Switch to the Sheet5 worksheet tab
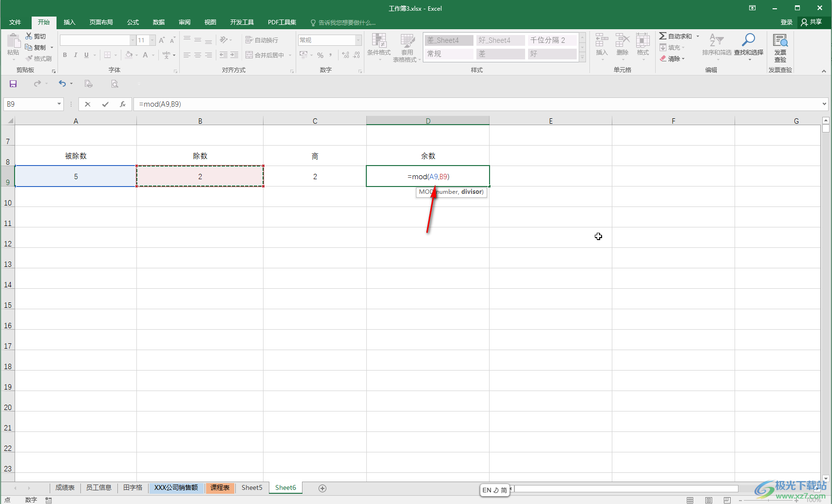The height and width of the screenshot is (504, 832). point(252,487)
